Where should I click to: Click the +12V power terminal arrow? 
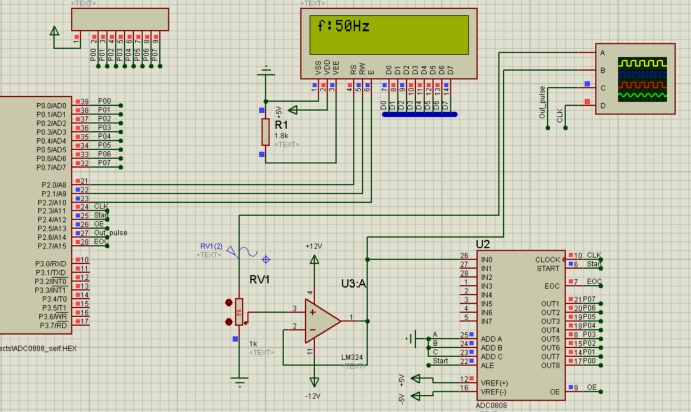click(x=314, y=260)
